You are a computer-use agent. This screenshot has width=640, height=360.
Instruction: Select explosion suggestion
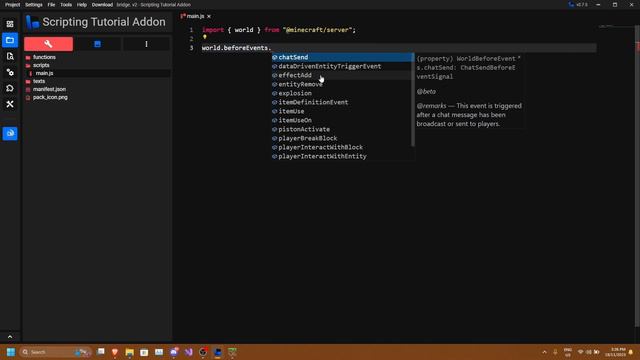342,93
